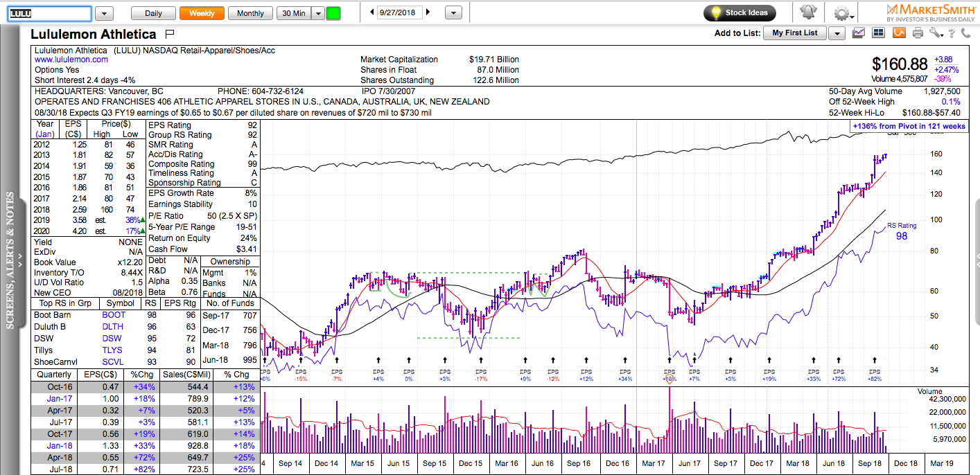Screen dimensions: 980x475
Task: Click the RS Rating 98 chart label
Action: point(902,231)
